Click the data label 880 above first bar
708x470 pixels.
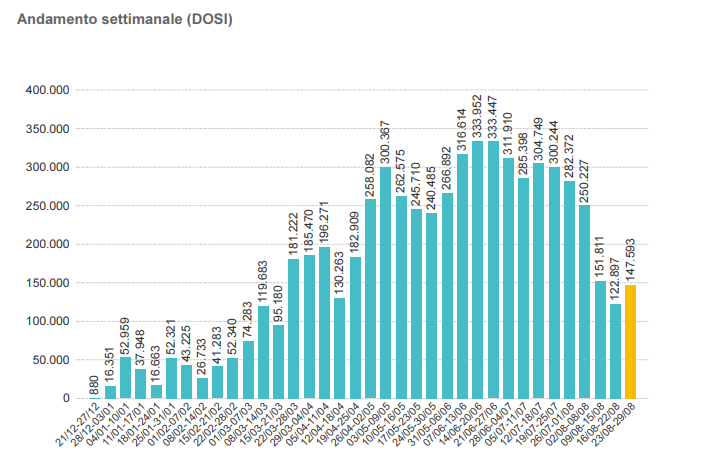point(95,386)
